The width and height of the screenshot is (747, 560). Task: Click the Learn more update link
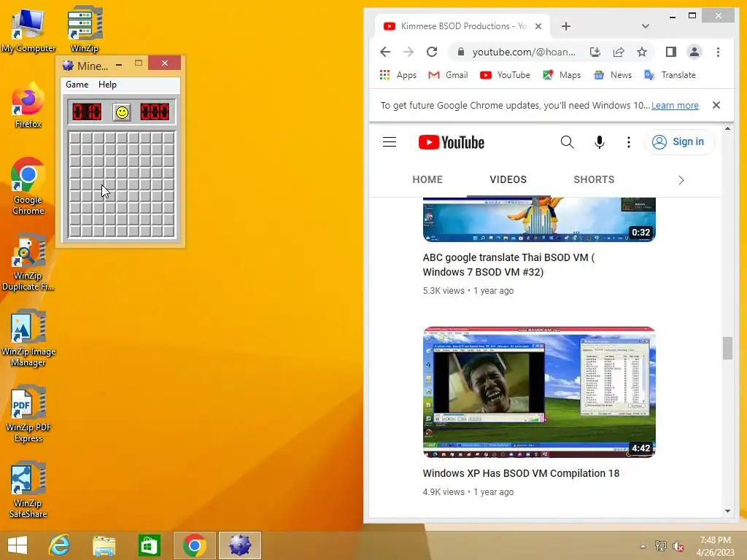click(x=675, y=105)
